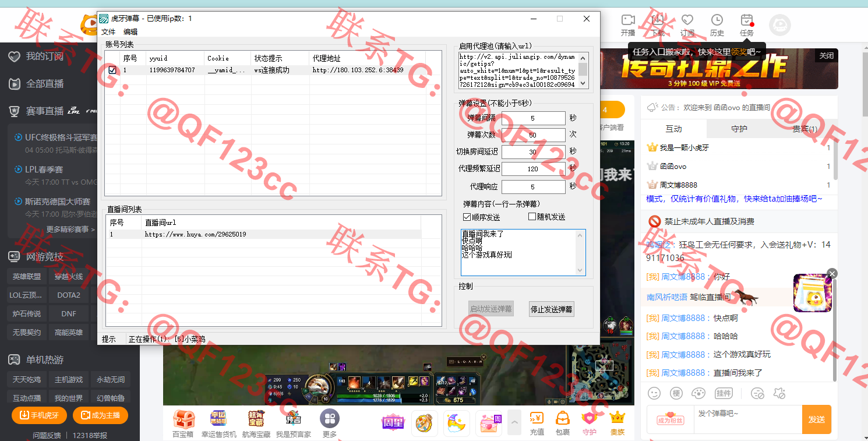Switch to the 互动 chat tab

[x=673, y=129]
